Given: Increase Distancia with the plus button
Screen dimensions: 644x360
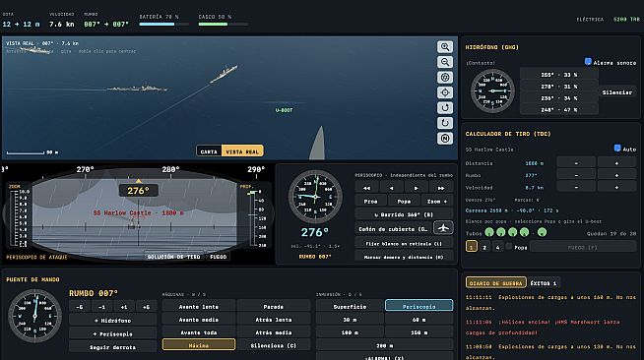Looking at the screenshot, I should click(x=616, y=162).
